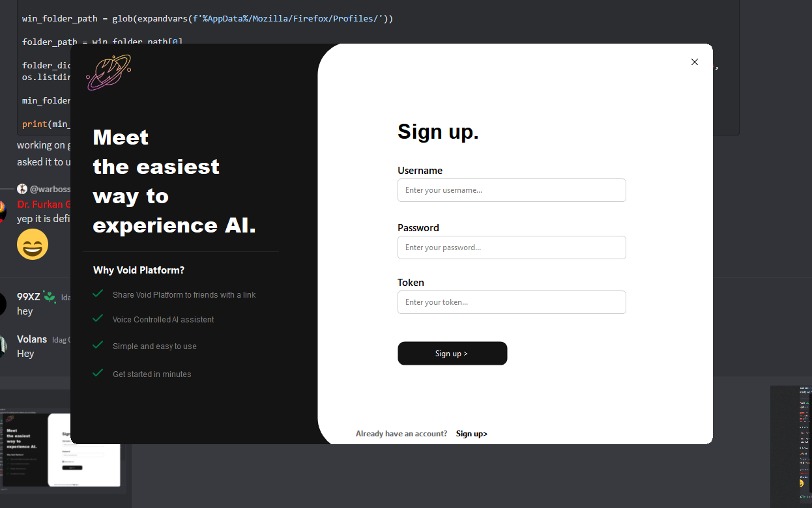812x508 pixels.
Task: Open the sign-up screenshot thumbnail at bottom left
Action: (x=62, y=449)
